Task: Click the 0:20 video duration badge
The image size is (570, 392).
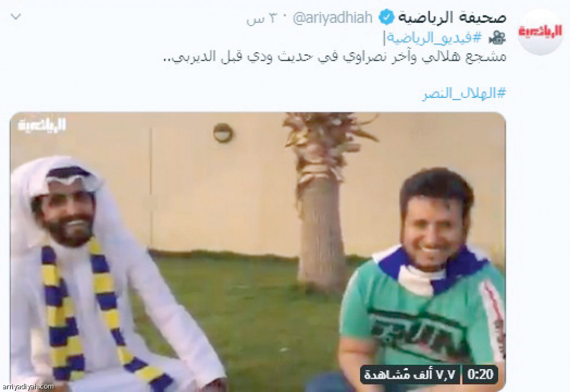Action: [480, 374]
